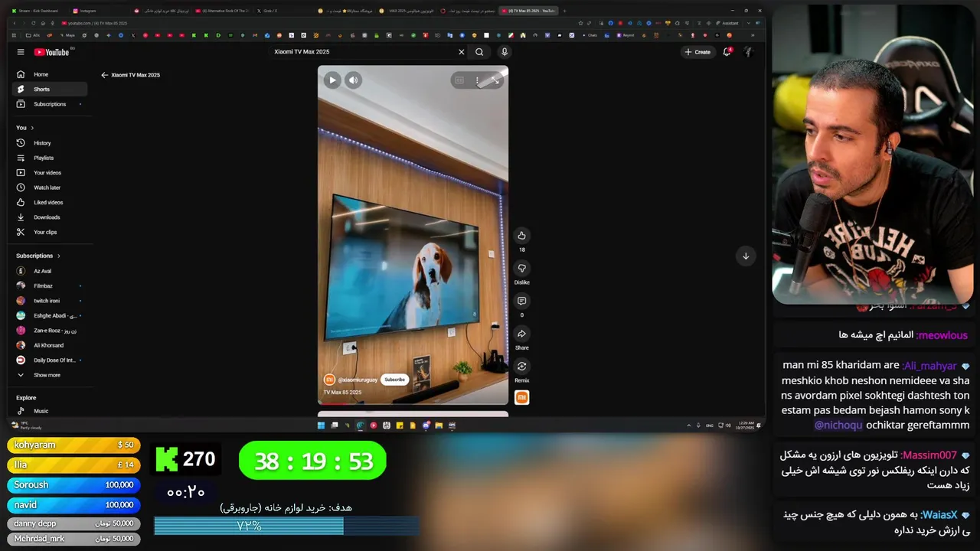Show hidden system tray icons chevron
This screenshot has height=551, width=980.
pos(688,425)
